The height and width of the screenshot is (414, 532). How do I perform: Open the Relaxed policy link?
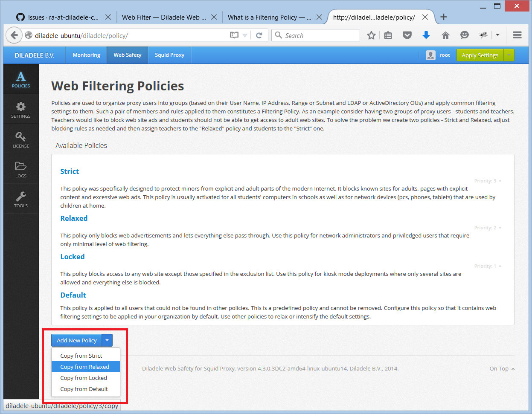[74, 218]
